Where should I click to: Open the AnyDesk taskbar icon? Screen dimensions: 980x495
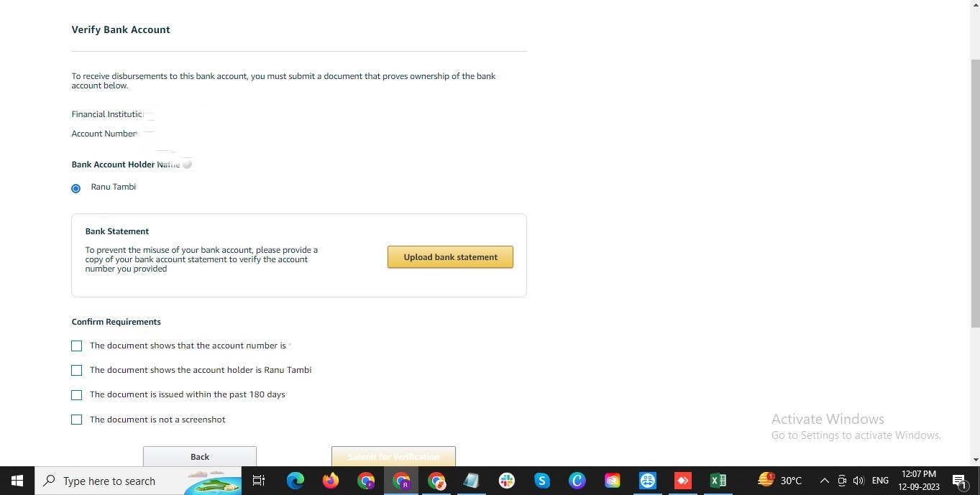tap(683, 481)
